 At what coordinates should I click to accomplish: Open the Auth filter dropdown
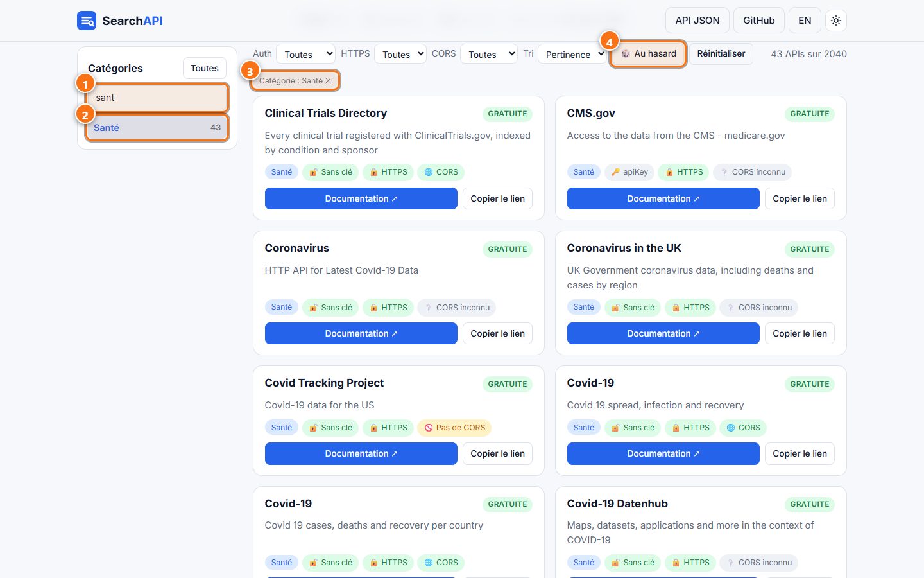click(306, 54)
